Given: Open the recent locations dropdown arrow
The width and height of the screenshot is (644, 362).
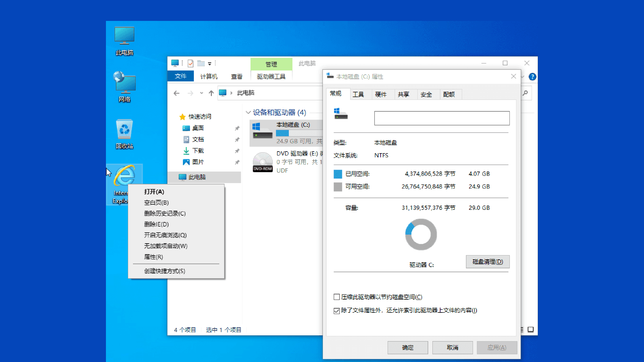Looking at the screenshot, I should [202, 93].
